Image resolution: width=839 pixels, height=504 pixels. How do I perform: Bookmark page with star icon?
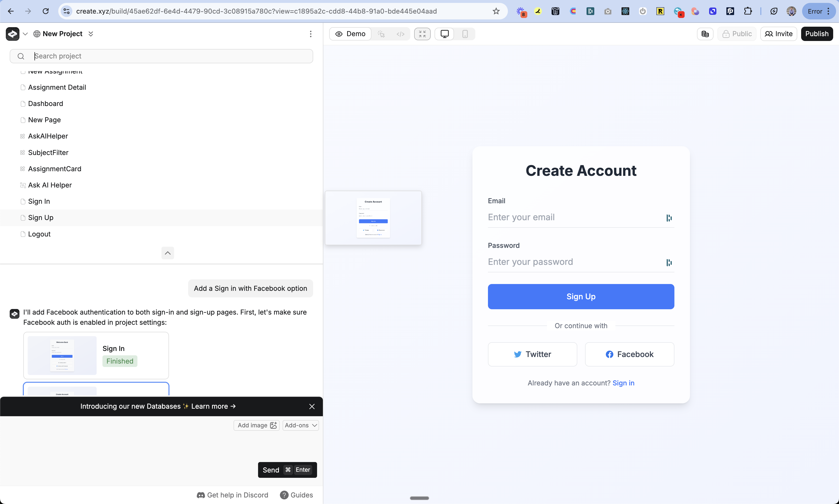[x=496, y=11]
